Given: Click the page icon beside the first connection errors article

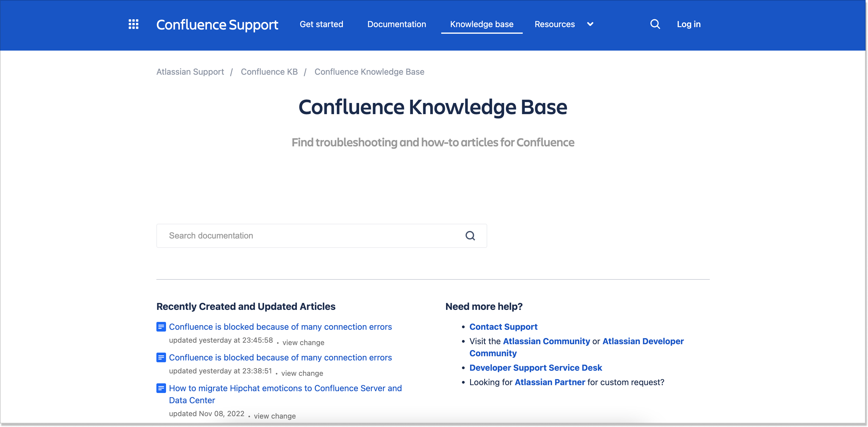Looking at the screenshot, I should pyautogui.click(x=161, y=326).
